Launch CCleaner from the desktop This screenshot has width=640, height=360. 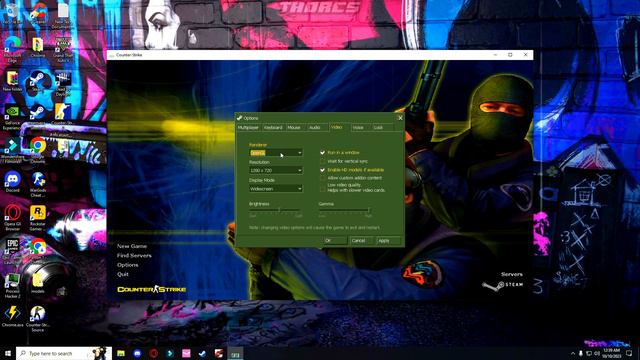(x=38, y=13)
